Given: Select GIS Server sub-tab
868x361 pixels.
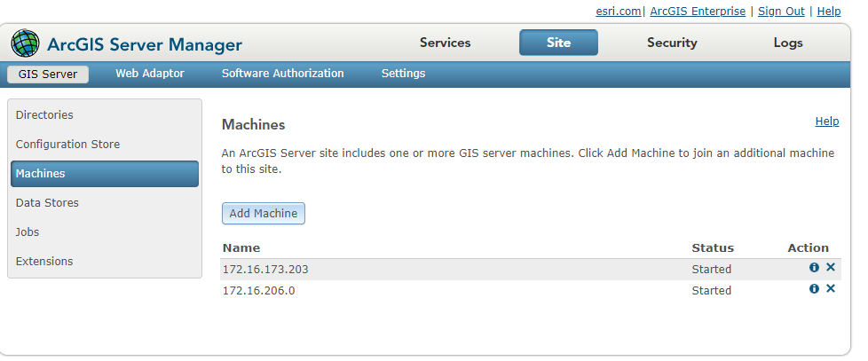Looking at the screenshot, I should pos(48,75).
